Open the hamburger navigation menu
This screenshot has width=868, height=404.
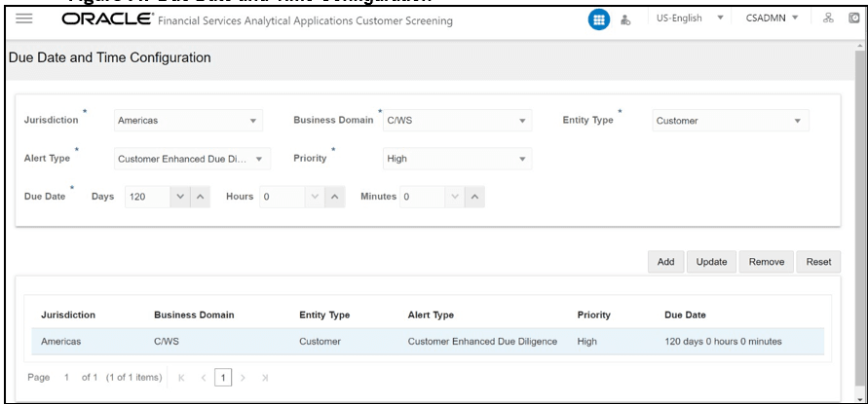click(x=23, y=19)
